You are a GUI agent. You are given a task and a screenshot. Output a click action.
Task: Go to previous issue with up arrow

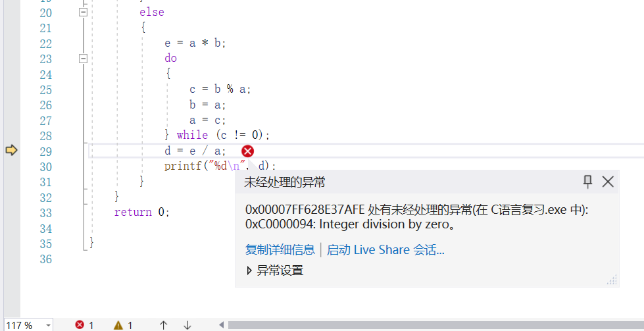point(163,325)
